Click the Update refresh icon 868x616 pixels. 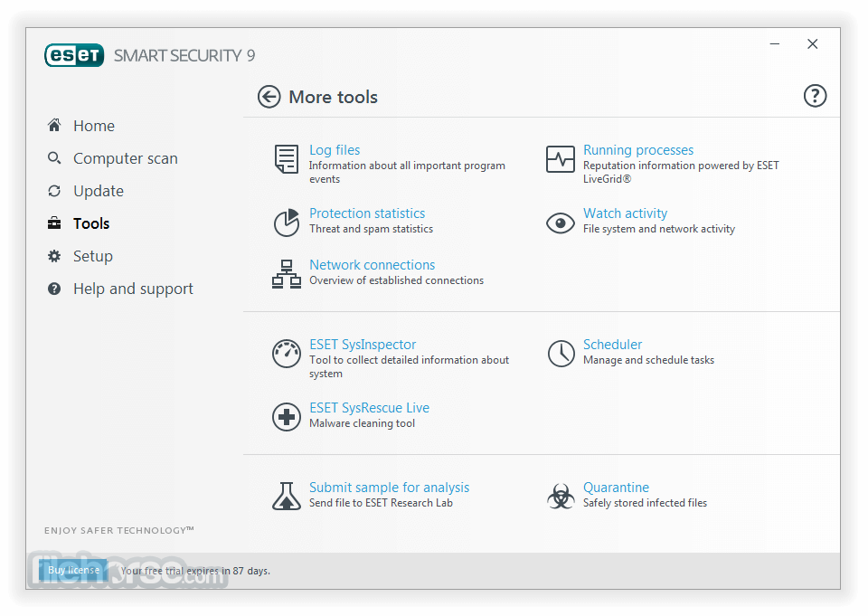tap(54, 191)
